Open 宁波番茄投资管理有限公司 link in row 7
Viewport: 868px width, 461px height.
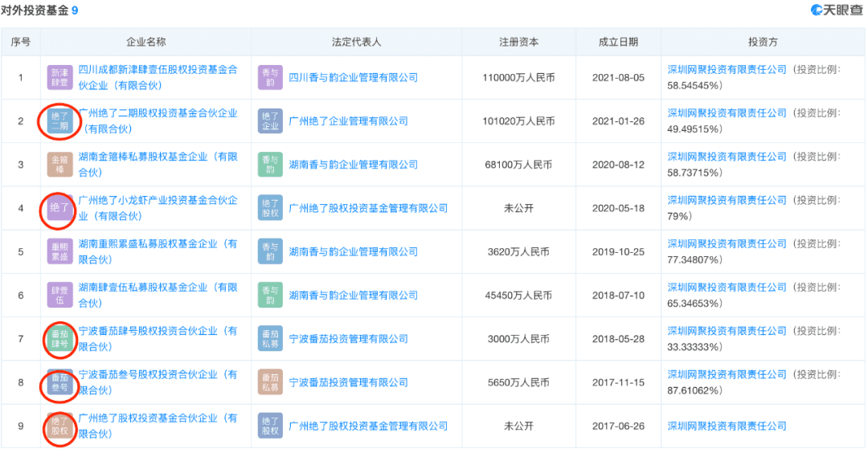(x=348, y=339)
